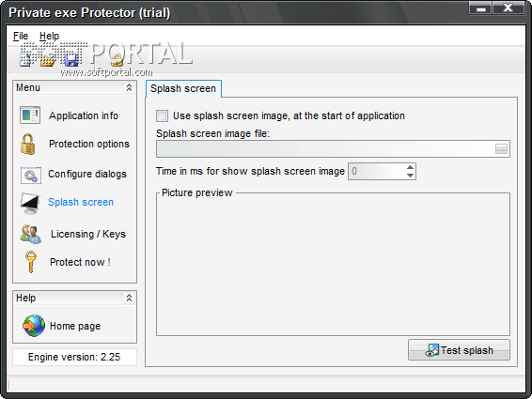Click the Test splash button
Viewport: 532px width, 399px height.
point(459,350)
